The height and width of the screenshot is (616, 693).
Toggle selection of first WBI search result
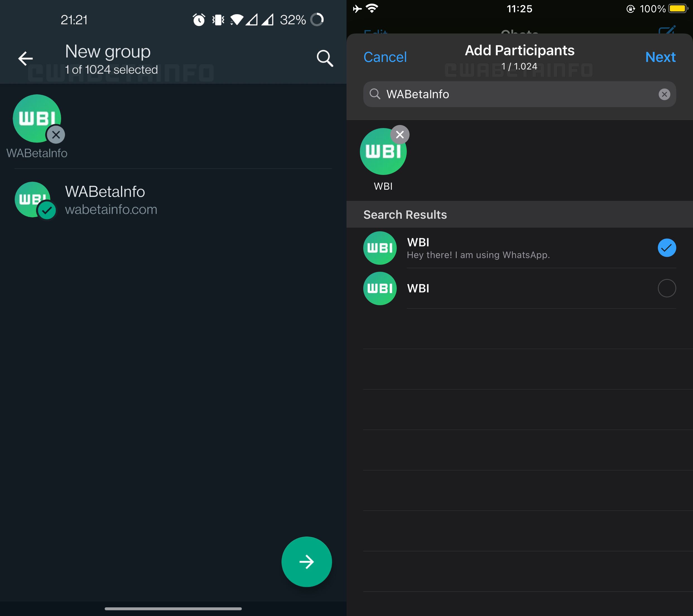(x=666, y=248)
